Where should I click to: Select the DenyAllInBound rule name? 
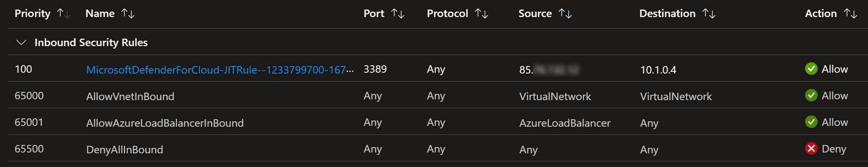pos(125,150)
